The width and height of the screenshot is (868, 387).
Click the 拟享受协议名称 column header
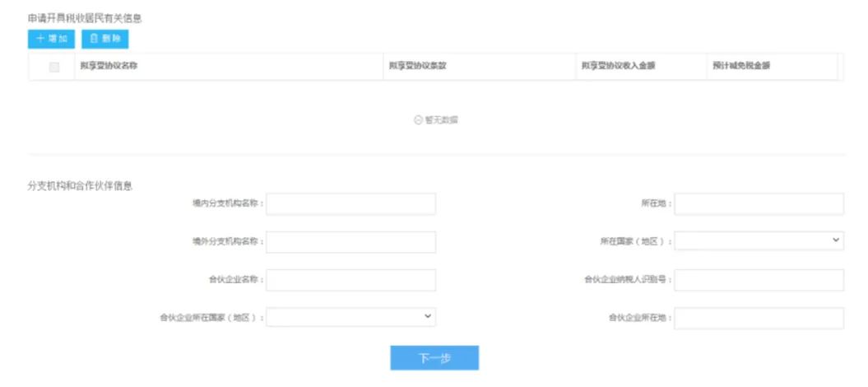coord(109,66)
